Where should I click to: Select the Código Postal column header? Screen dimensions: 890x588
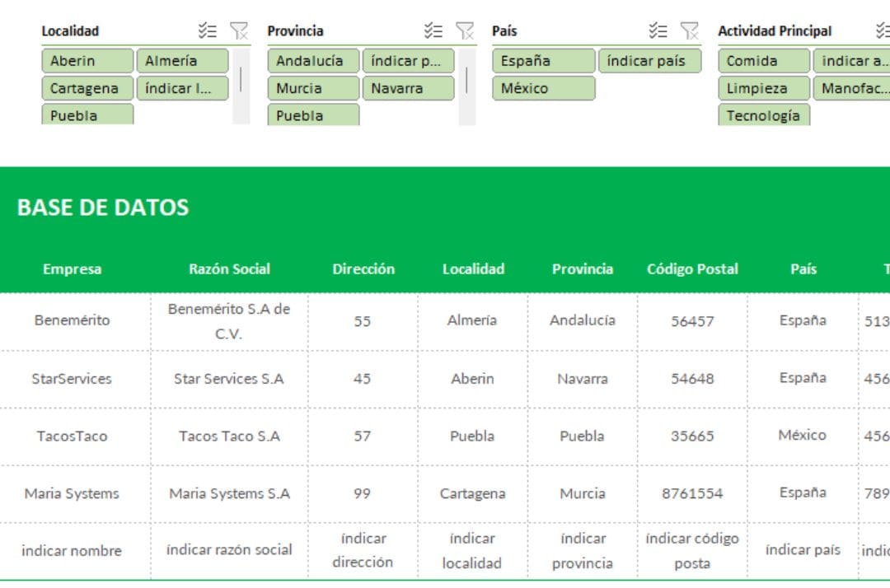692,268
